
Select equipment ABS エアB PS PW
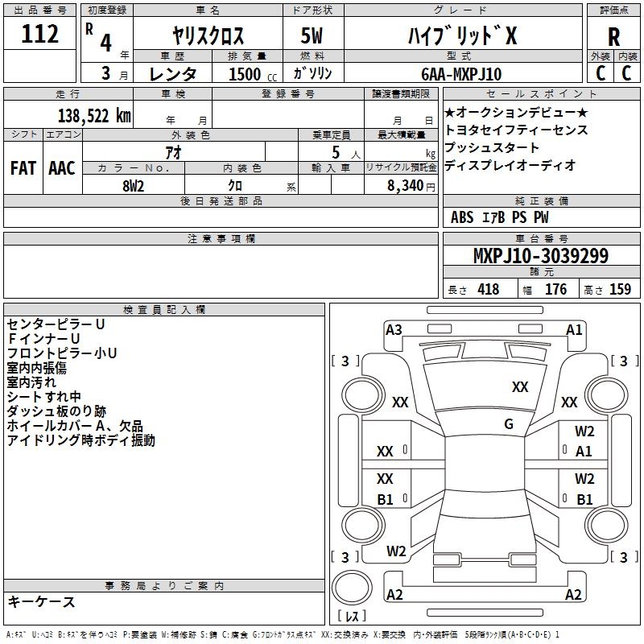[499, 217]
